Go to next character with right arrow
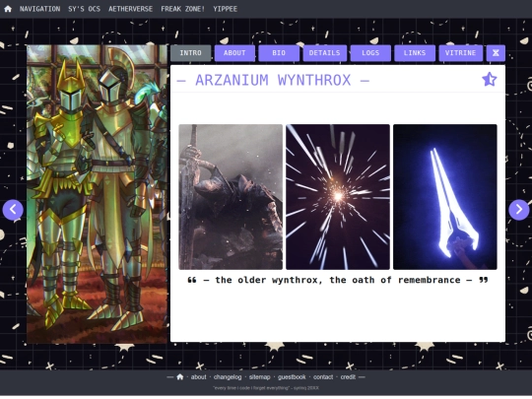The height and width of the screenshot is (399, 532). click(519, 210)
